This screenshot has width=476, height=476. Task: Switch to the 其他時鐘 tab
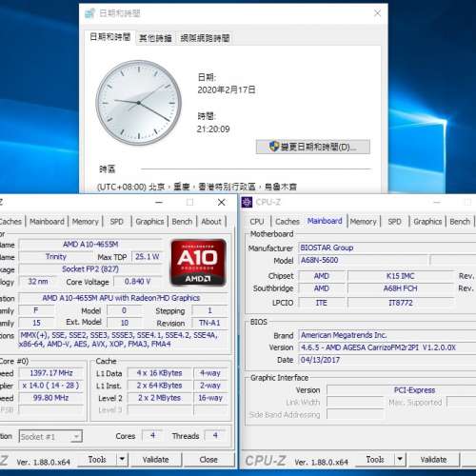pos(155,38)
